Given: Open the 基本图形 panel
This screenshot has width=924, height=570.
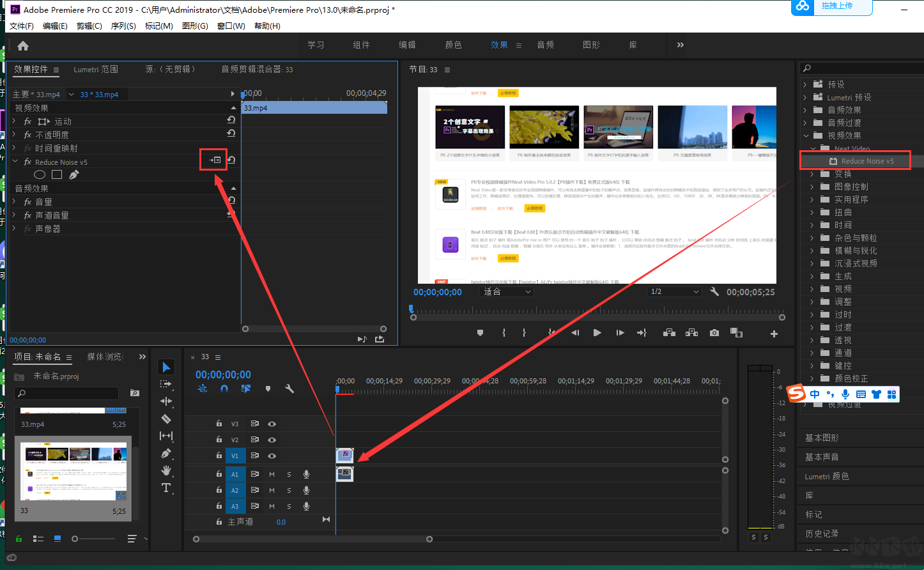Looking at the screenshot, I should point(822,438).
